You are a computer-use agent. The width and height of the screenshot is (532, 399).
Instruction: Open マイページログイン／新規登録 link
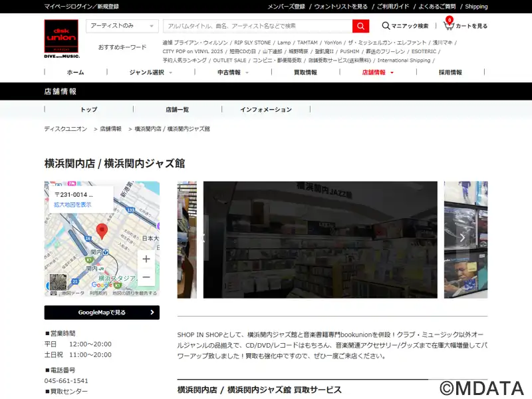81,7
